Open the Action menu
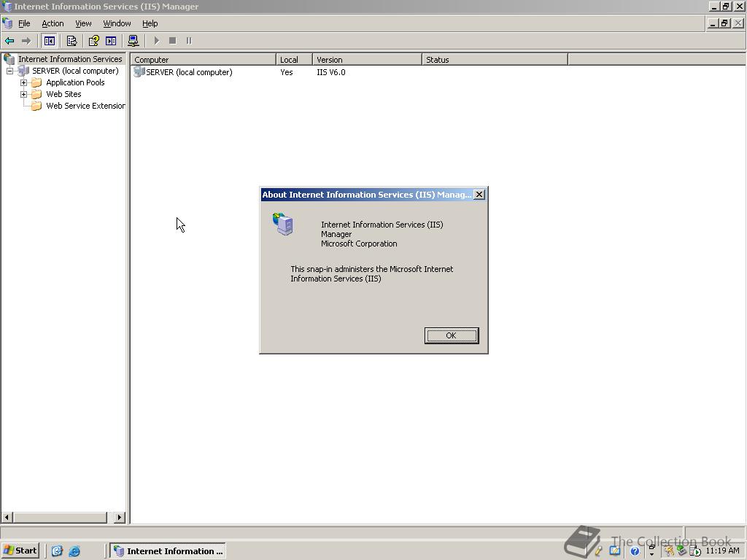Image resolution: width=747 pixels, height=560 pixels. (53, 23)
